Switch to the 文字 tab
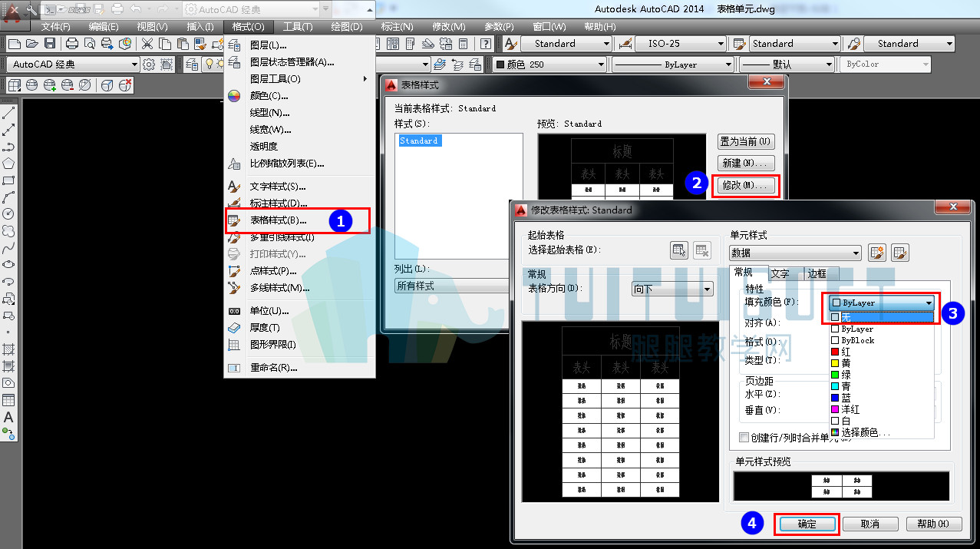Viewport: 980px width, 549px height. click(x=780, y=273)
